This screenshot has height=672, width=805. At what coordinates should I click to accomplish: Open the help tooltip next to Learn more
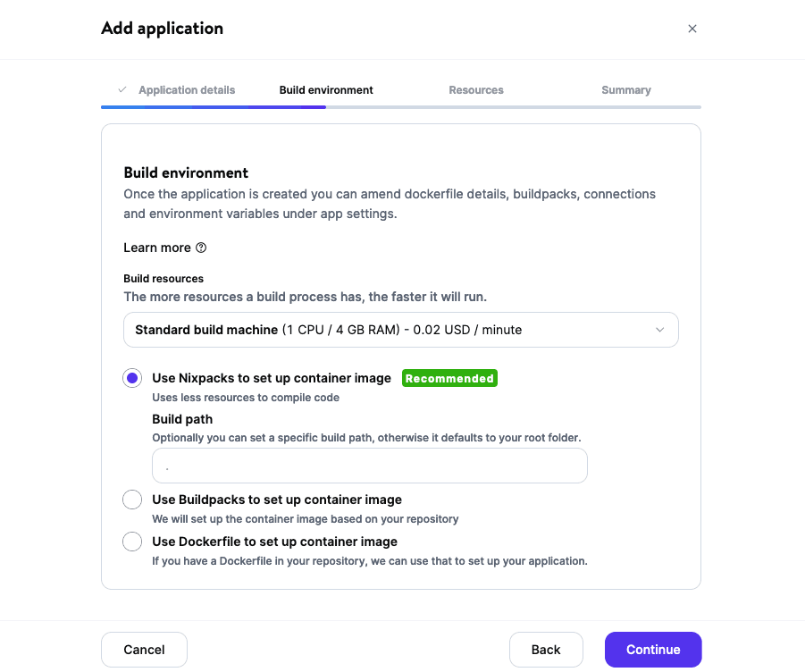pos(203,248)
